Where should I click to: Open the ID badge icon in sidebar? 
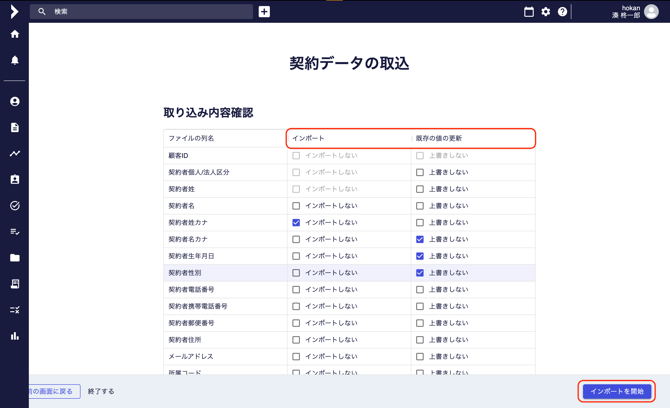(15, 179)
